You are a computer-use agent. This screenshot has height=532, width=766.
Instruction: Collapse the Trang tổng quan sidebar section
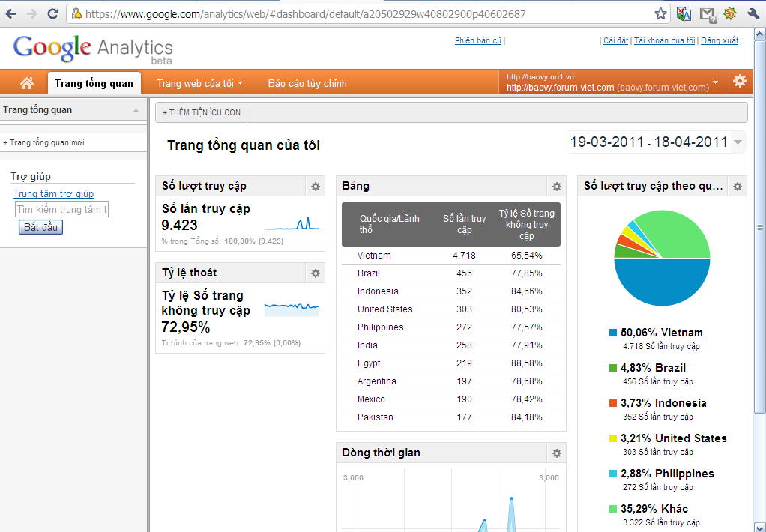pos(136,110)
